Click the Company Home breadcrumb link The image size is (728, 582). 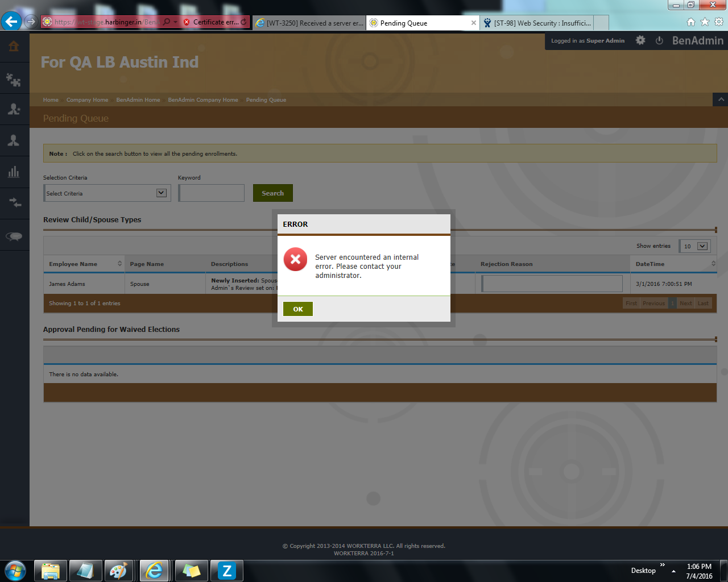87,99
